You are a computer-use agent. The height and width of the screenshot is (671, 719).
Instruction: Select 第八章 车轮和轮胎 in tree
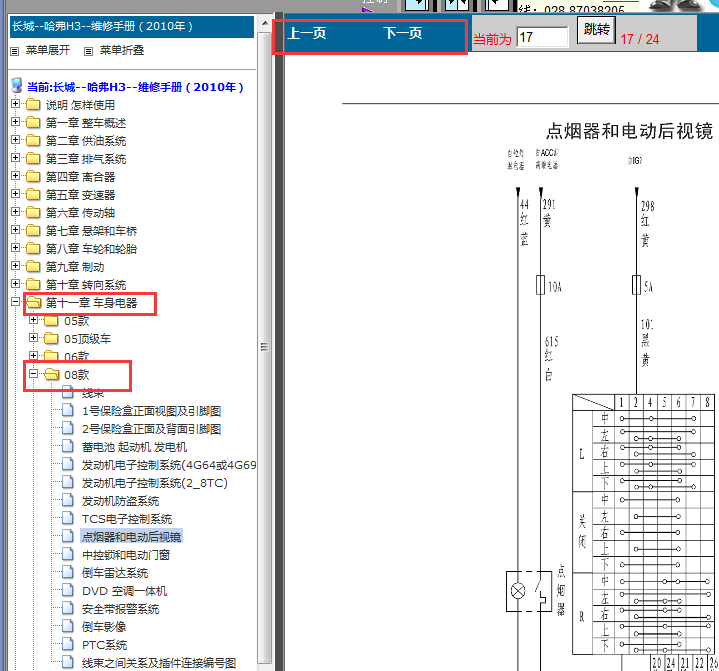click(91, 249)
